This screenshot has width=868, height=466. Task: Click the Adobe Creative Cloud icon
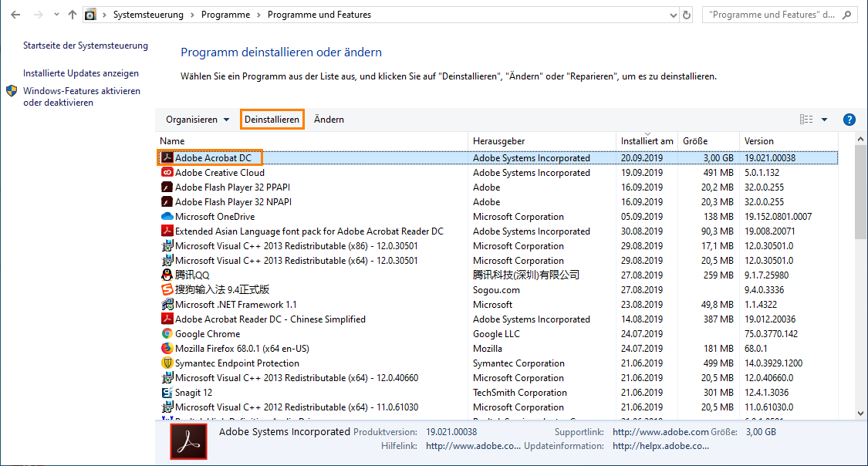coord(167,173)
